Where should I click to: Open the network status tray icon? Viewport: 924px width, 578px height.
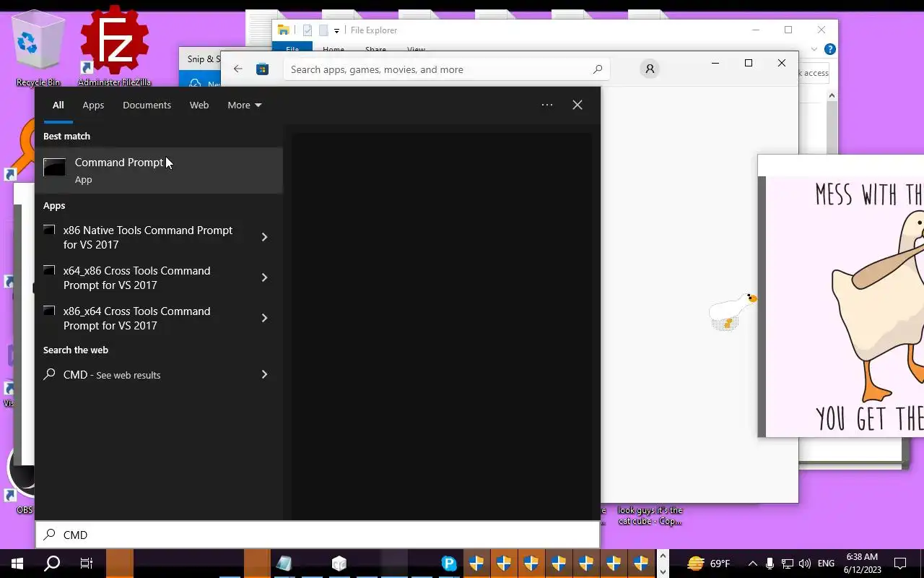click(x=788, y=564)
